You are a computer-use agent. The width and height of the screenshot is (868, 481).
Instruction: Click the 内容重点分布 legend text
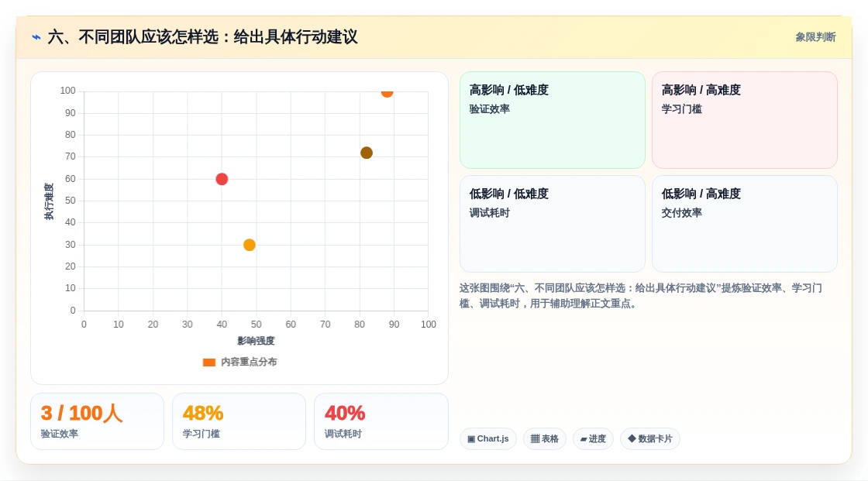[249, 362]
